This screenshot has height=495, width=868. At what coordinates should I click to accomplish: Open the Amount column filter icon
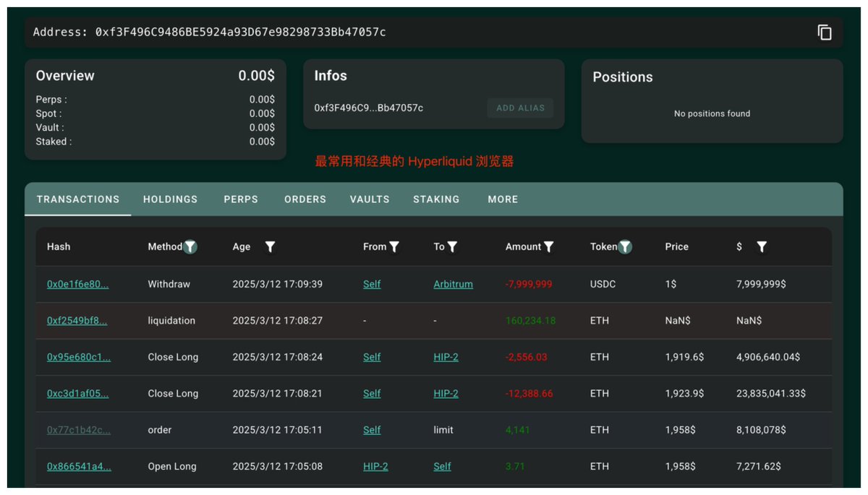coord(549,247)
